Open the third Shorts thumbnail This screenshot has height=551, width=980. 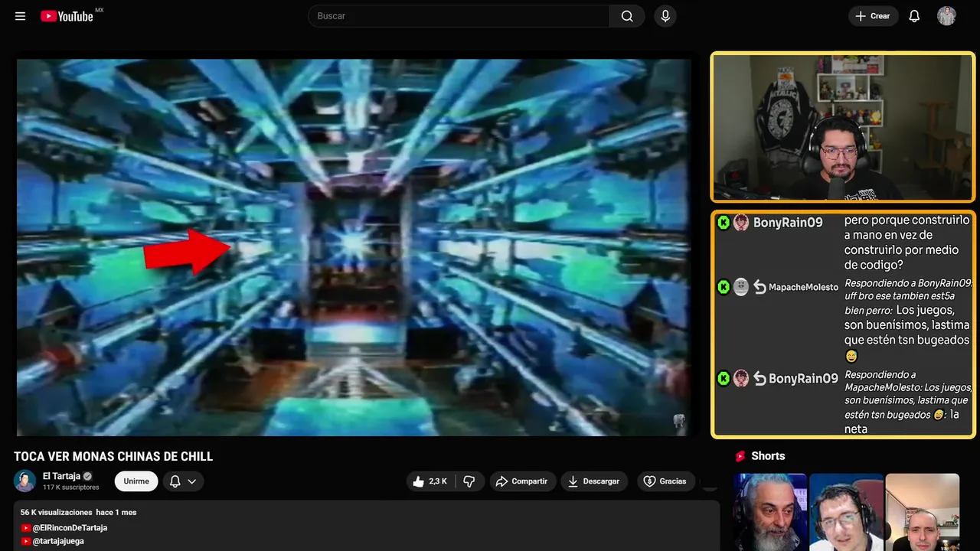click(x=923, y=512)
